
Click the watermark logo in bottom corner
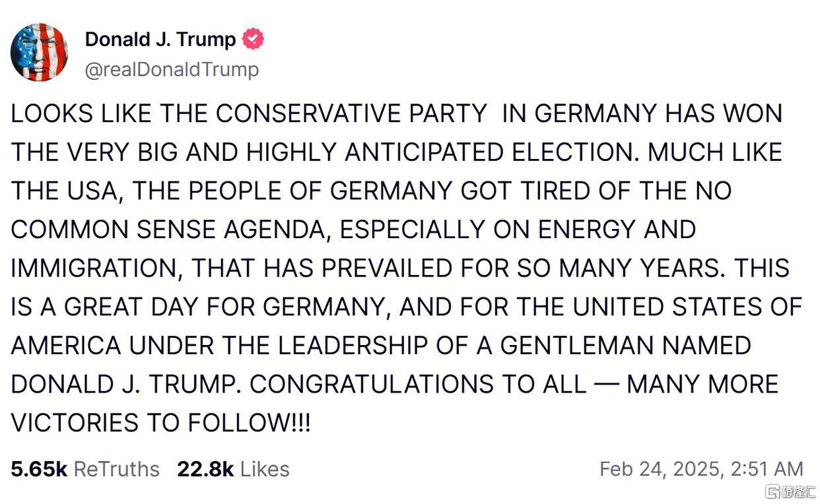[x=790, y=491]
